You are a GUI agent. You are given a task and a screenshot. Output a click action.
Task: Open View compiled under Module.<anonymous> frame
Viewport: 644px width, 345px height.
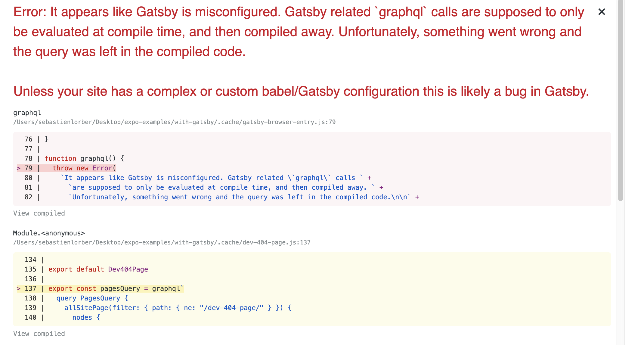coord(39,334)
